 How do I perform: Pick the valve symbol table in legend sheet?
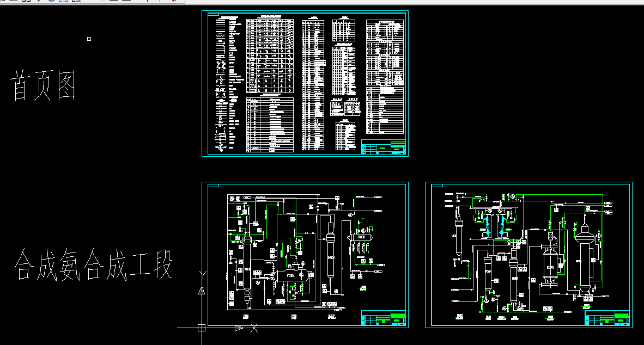tap(270, 56)
